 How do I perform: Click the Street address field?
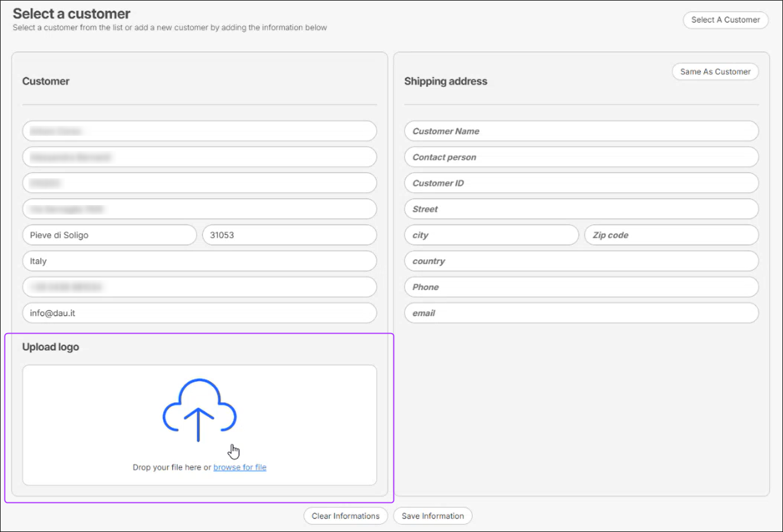coord(581,208)
